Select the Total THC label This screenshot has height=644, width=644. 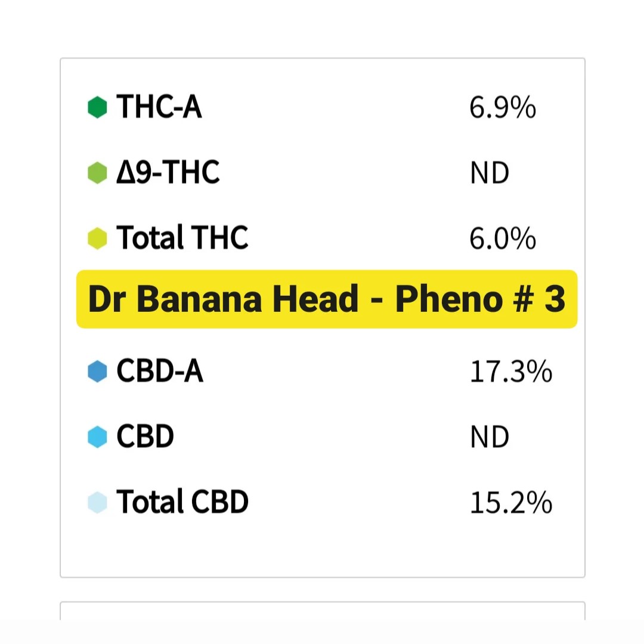point(182,239)
